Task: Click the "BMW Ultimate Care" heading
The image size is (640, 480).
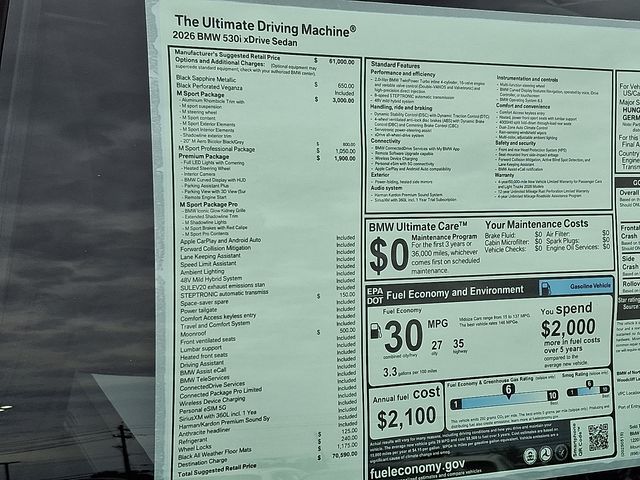Action: [x=418, y=227]
